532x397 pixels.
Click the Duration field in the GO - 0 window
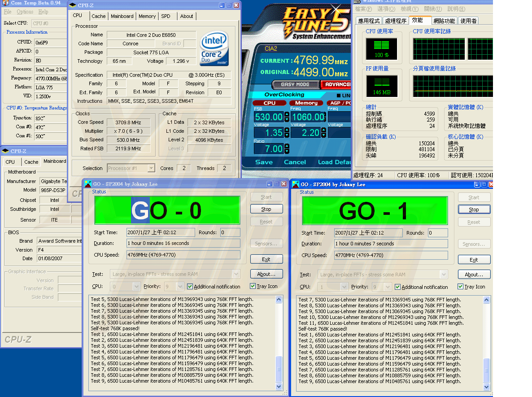tap(183, 243)
